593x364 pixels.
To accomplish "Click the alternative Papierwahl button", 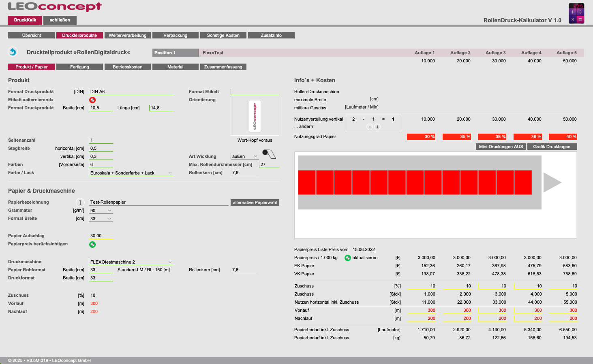I will (255, 202).
